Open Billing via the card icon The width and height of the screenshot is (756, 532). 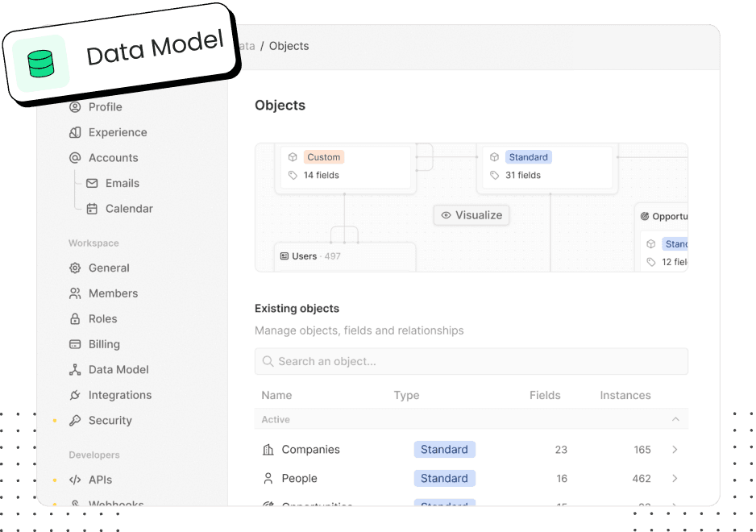click(74, 344)
